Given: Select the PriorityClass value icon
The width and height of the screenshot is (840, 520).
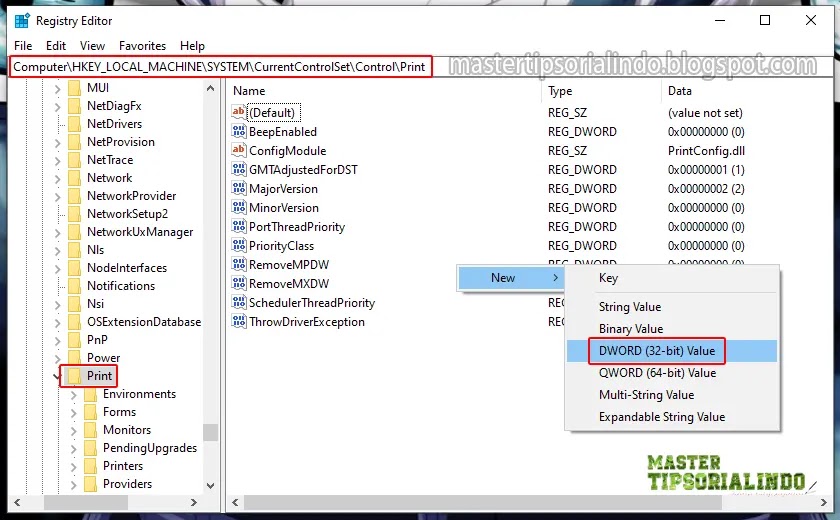Looking at the screenshot, I should [238, 245].
